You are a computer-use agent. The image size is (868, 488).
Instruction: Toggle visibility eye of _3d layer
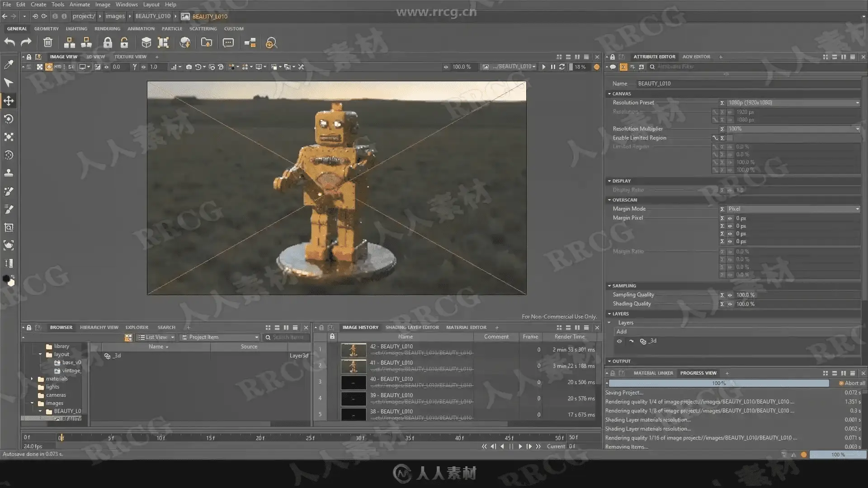tap(619, 341)
